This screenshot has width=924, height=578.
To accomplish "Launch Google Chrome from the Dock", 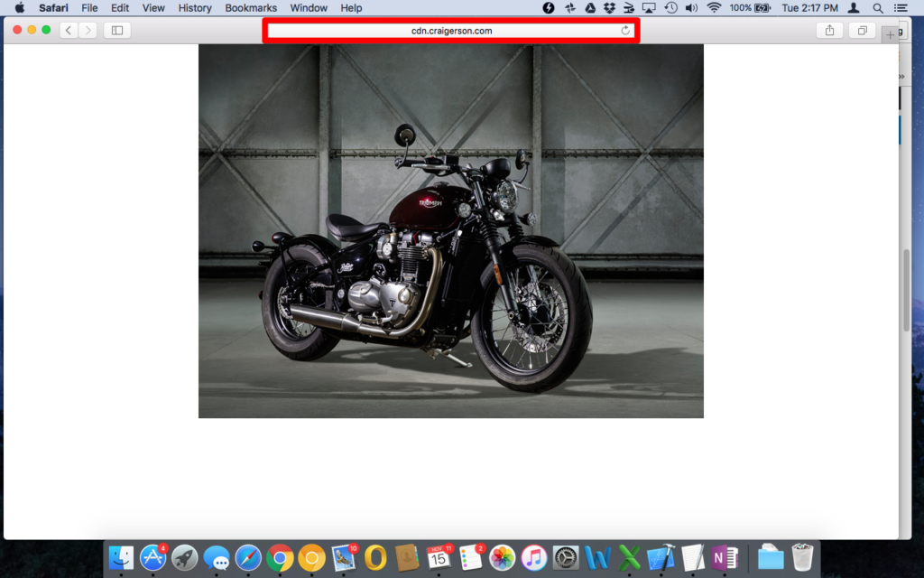I will click(x=280, y=558).
